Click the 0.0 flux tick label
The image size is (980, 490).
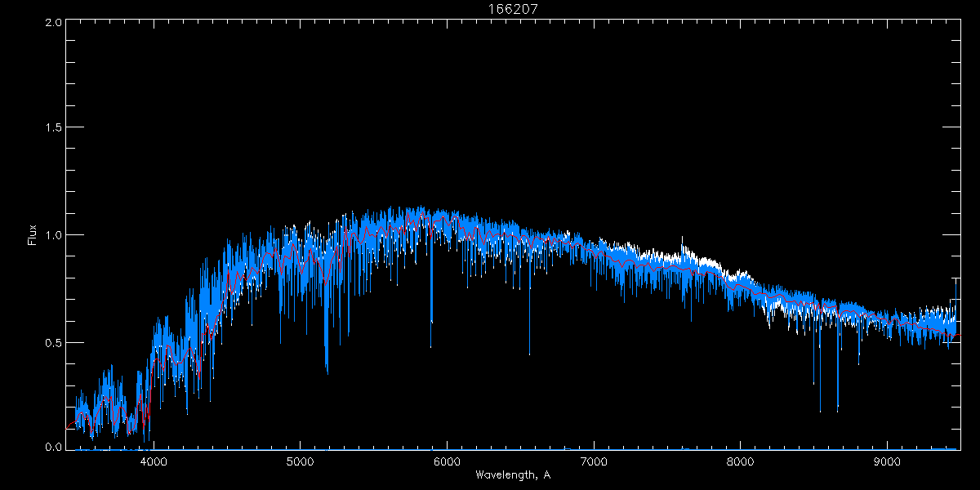[53, 448]
